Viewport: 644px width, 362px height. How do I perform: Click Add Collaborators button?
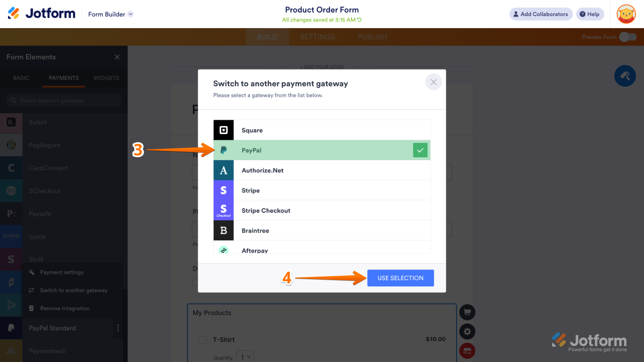(x=541, y=14)
